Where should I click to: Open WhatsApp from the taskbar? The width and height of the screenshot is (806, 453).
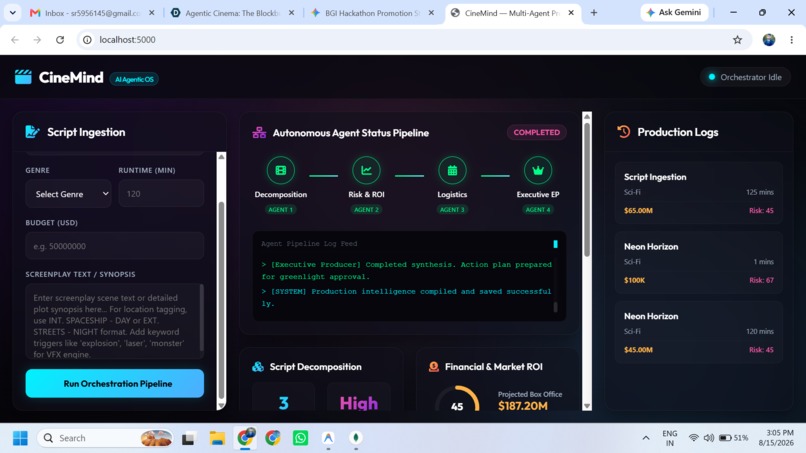tap(300, 438)
